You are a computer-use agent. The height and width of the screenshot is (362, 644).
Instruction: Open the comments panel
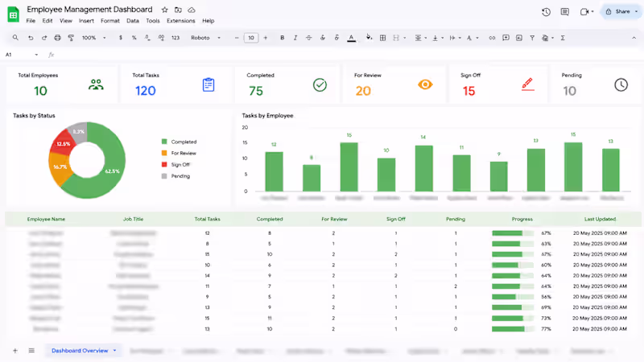pos(565,12)
